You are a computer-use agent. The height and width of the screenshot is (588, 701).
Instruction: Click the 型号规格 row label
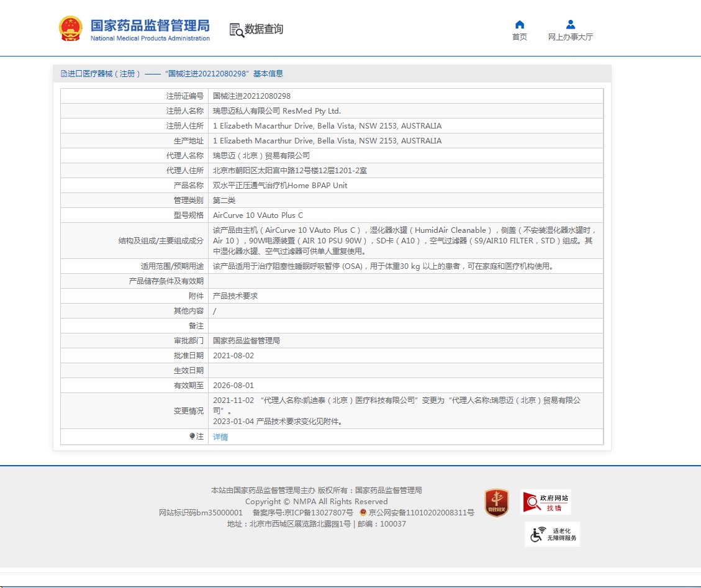[x=189, y=215]
